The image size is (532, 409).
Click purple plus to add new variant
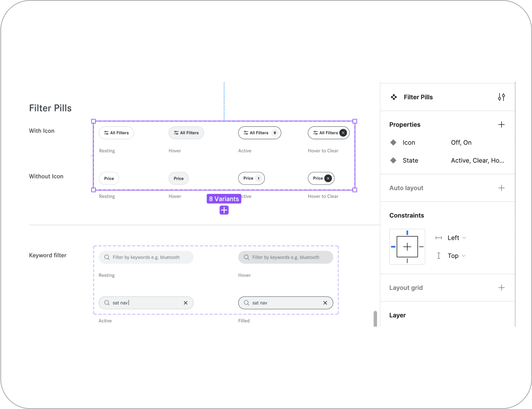[x=224, y=210]
